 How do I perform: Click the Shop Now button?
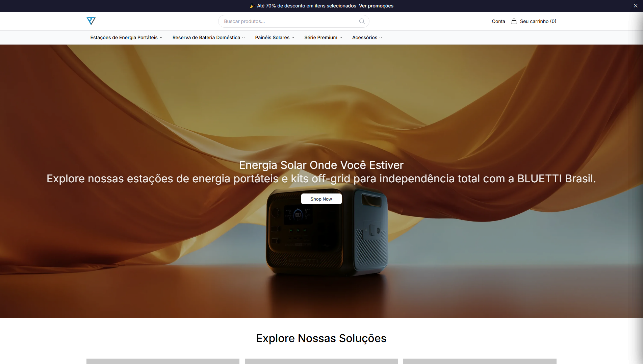pos(321,199)
